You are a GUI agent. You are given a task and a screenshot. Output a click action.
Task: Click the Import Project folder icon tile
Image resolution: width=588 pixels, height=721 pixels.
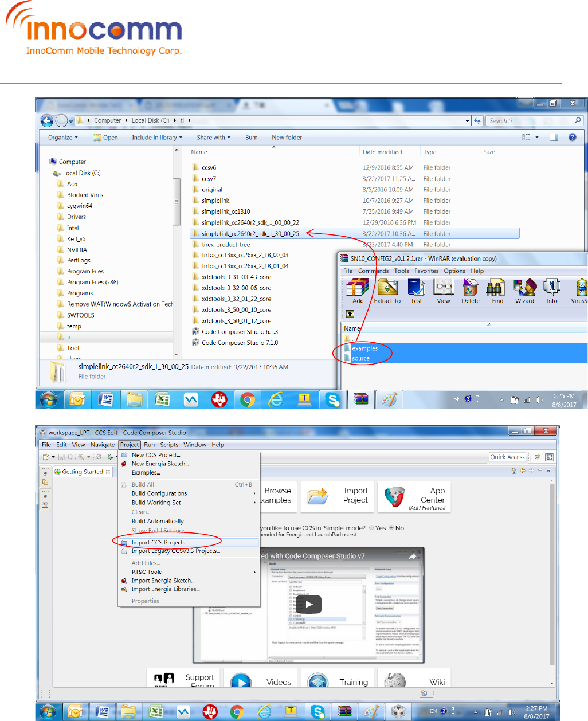[338, 496]
